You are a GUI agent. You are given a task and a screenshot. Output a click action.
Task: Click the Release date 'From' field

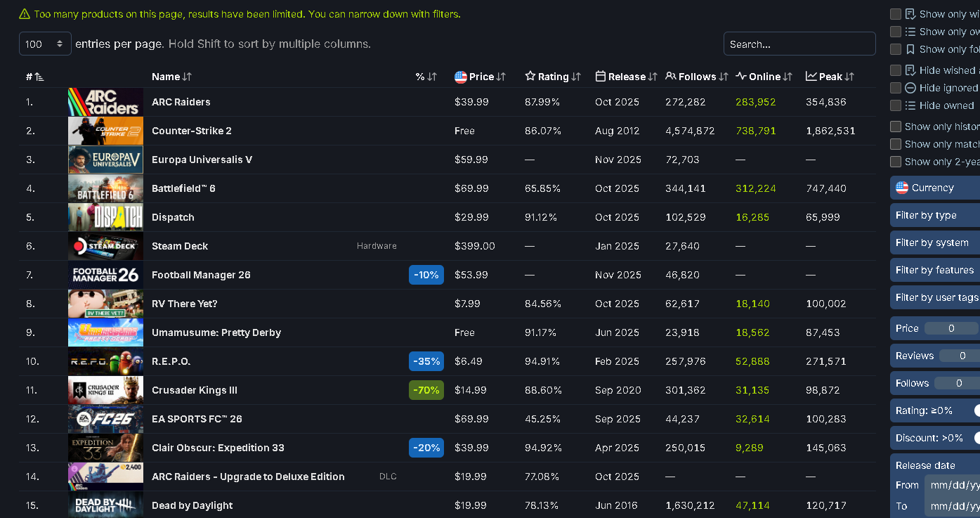pos(953,485)
